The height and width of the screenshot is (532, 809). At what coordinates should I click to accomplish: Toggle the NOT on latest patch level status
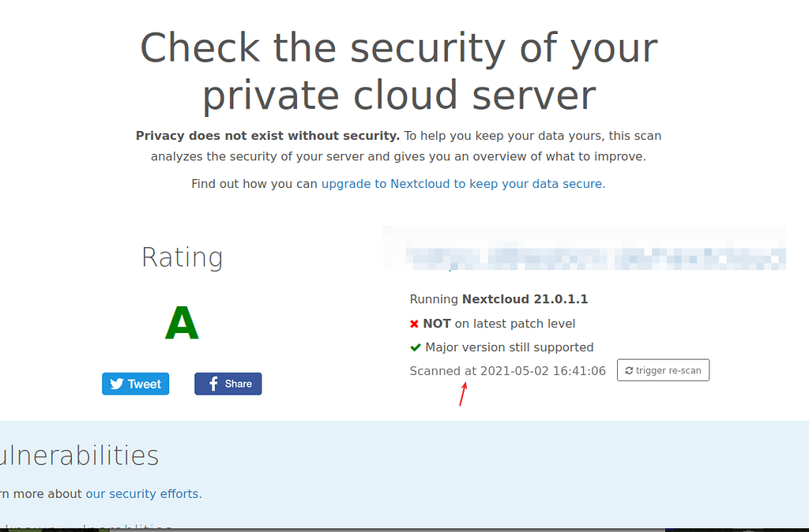click(x=494, y=323)
